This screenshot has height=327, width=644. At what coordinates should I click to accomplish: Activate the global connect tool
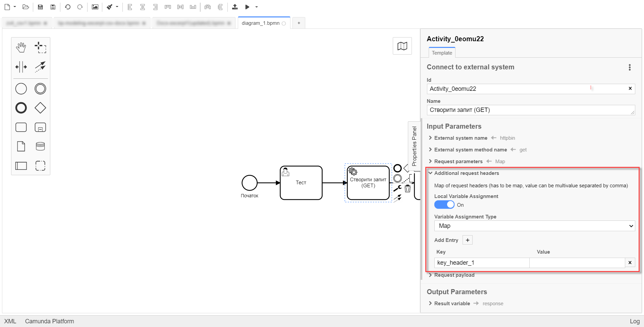(x=40, y=67)
